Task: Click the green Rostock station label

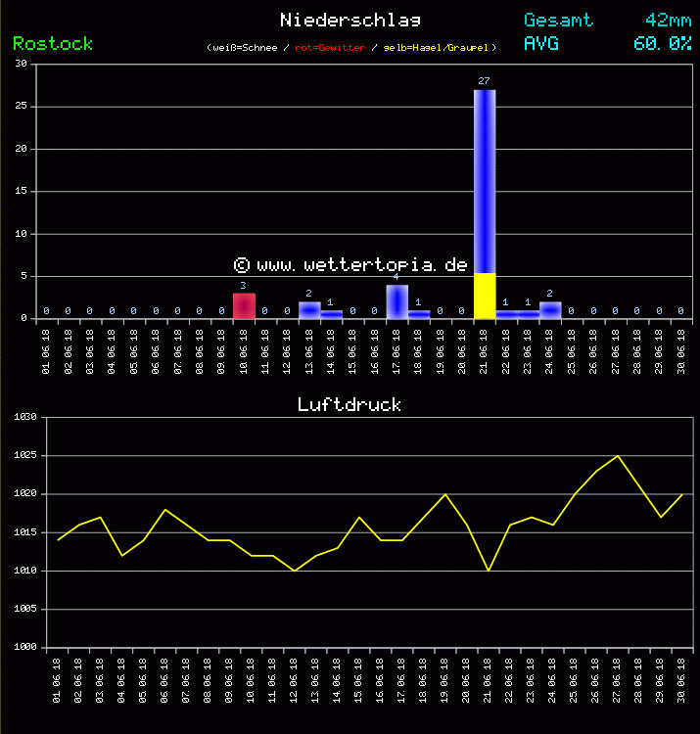Action: point(53,43)
